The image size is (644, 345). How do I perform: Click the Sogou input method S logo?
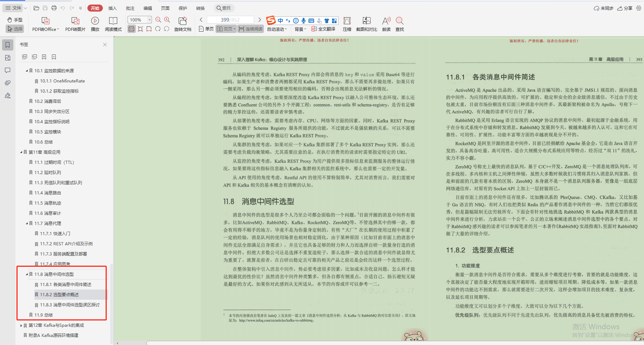pyautogui.click(x=271, y=20)
